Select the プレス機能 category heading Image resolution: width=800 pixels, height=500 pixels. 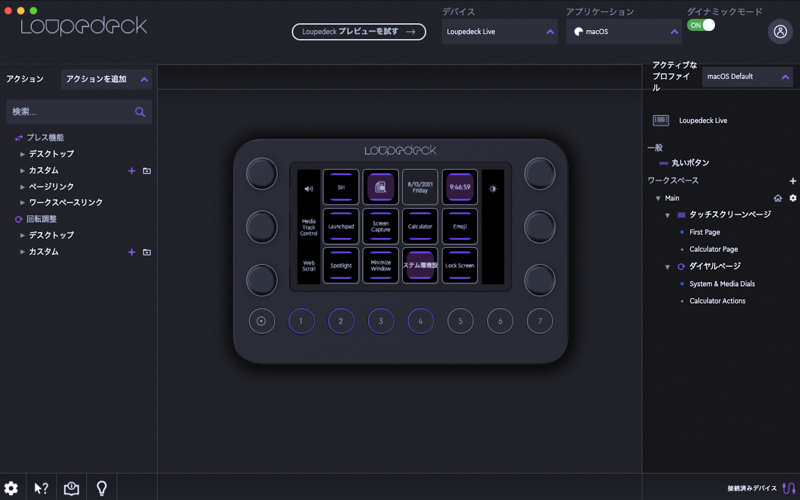click(x=45, y=138)
